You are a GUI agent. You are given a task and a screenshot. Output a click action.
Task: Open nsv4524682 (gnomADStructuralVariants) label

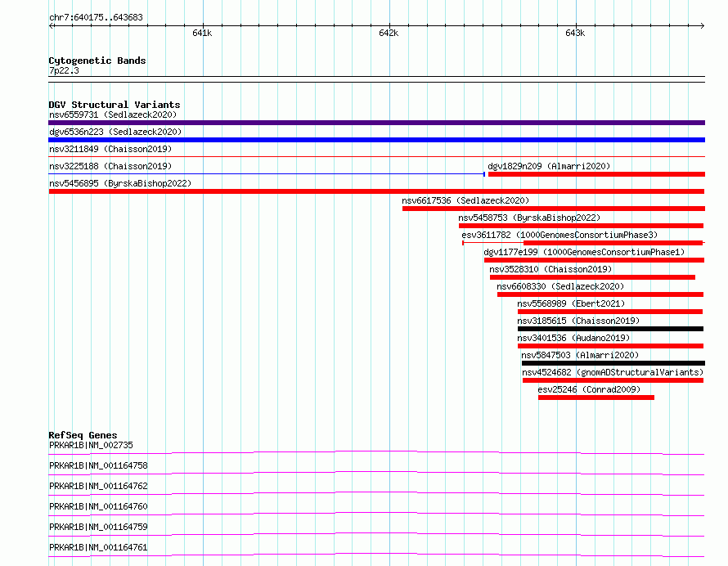pyautogui.click(x=613, y=372)
